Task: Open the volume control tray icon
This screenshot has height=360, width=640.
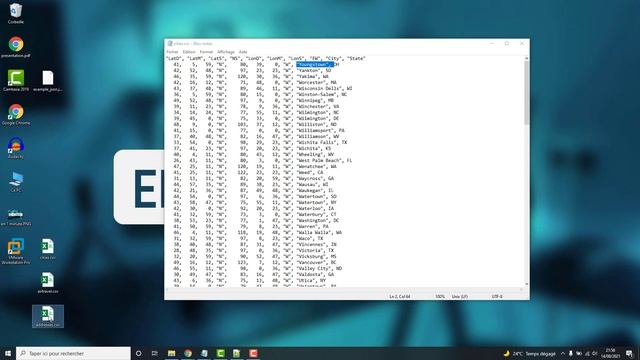Action: (595, 353)
